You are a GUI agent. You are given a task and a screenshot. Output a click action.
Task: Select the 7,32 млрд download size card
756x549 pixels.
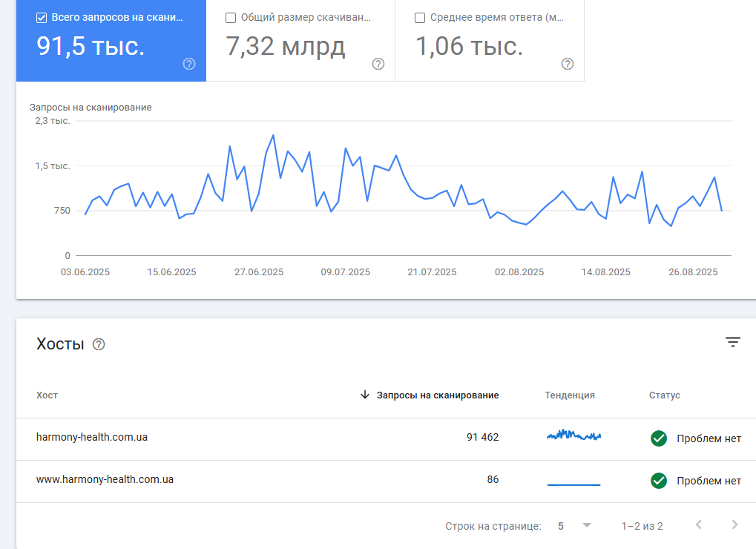pyautogui.click(x=301, y=41)
